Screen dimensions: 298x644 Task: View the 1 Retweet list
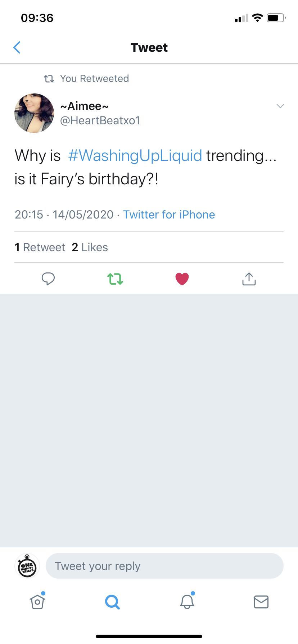pyautogui.click(x=40, y=247)
